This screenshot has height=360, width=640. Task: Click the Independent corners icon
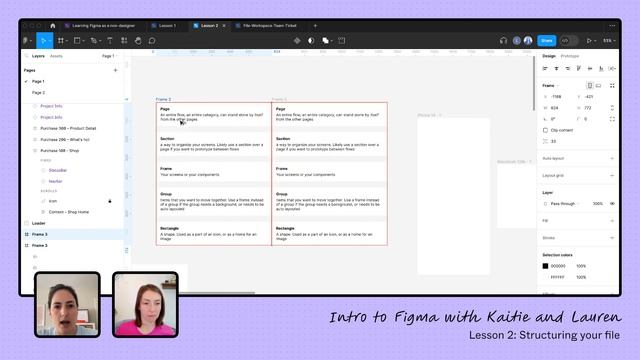[x=612, y=119]
